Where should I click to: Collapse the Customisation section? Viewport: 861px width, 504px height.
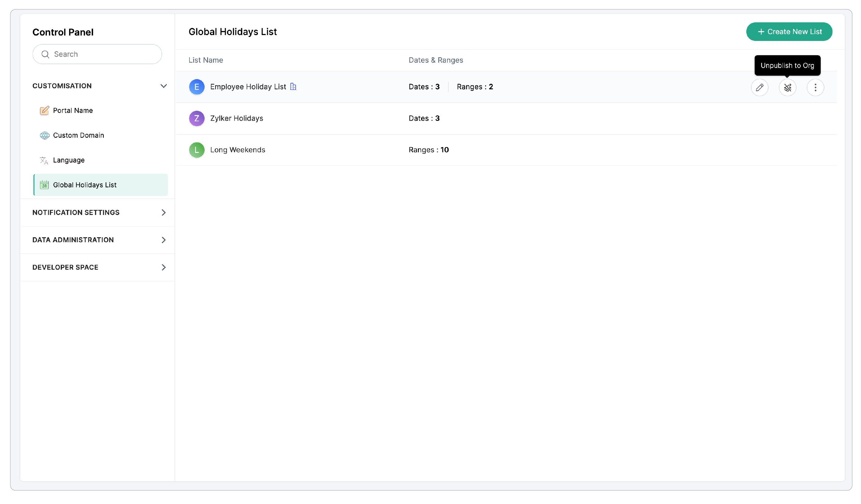click(x=163, y=86)
